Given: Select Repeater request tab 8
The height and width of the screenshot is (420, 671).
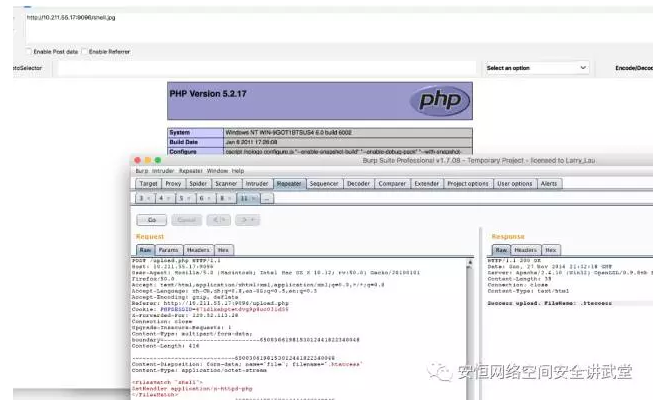Looking at the screenshot, I should pyautogui.click(x=225, y=198).
